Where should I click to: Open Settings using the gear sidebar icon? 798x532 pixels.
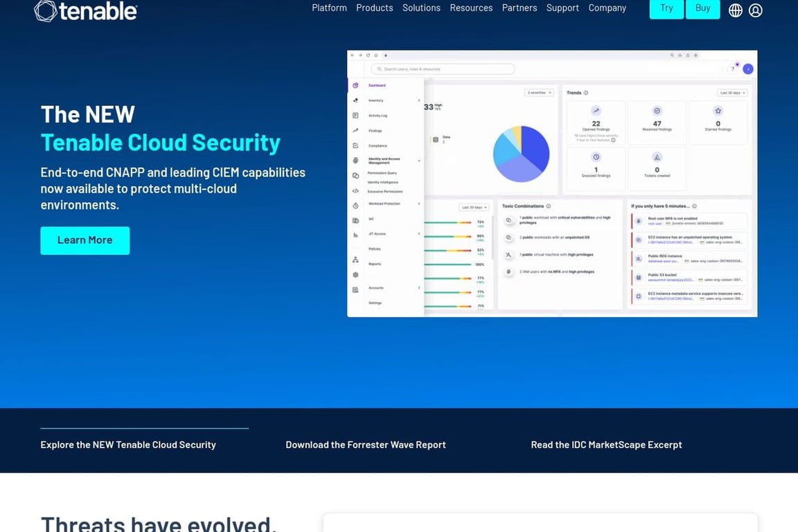pyautogui.click(x=355, y=273)
